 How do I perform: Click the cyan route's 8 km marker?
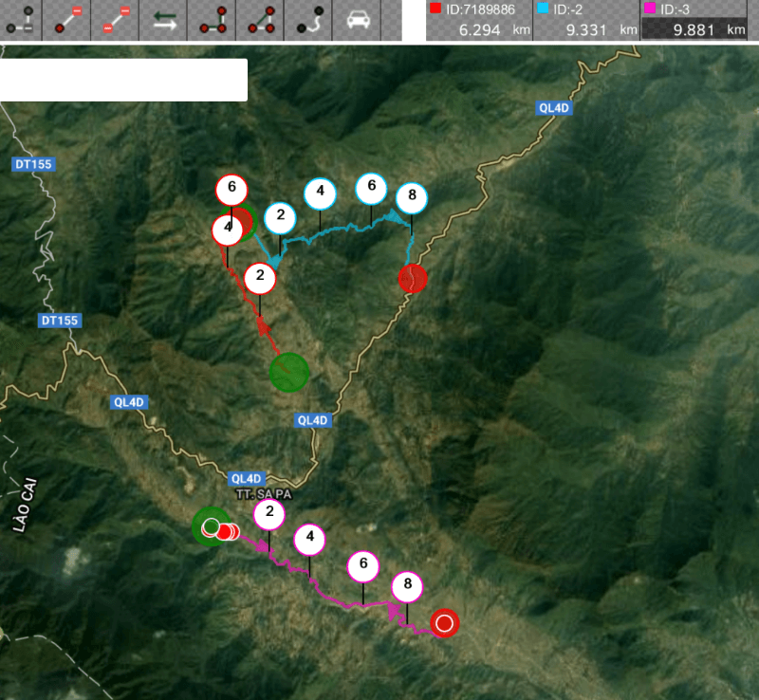(412, 198)
